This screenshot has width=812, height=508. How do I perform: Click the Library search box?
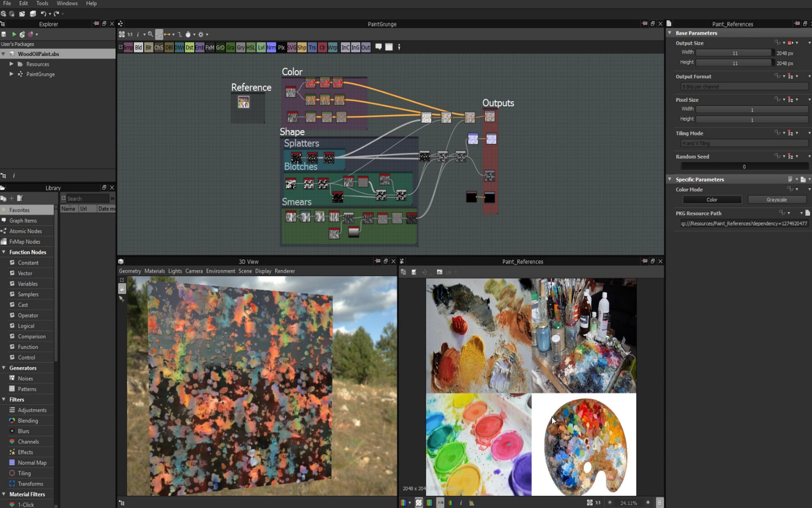pyautogui.click(x=87, y=198)
